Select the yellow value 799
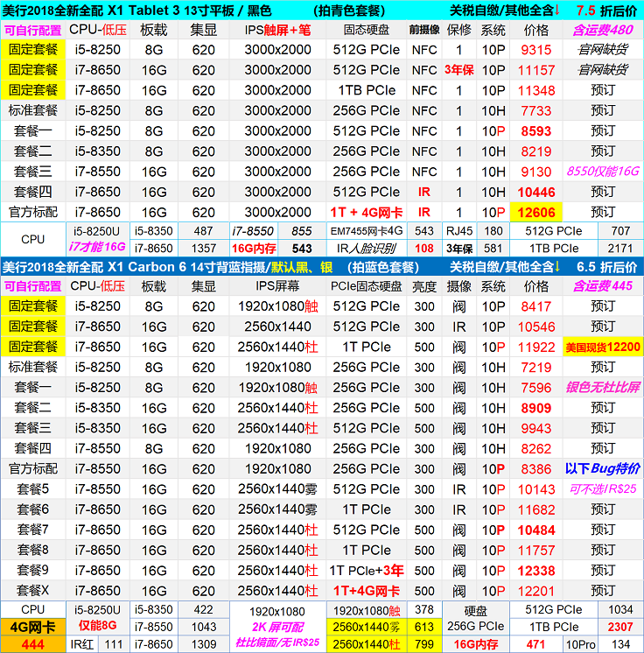644x653 pixels. (x=424, y=644)
